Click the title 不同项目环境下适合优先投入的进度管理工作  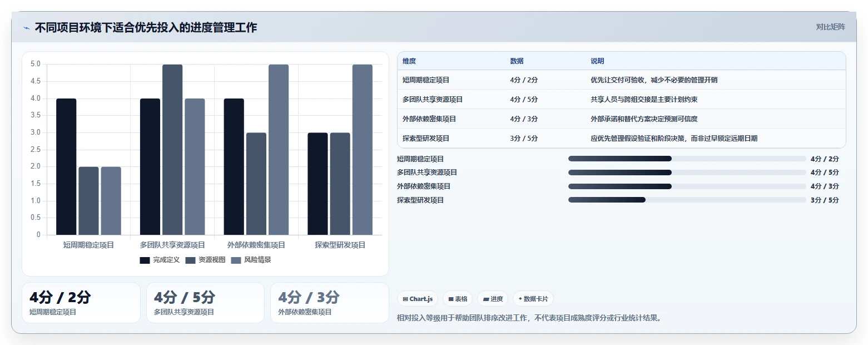[146, 27]
